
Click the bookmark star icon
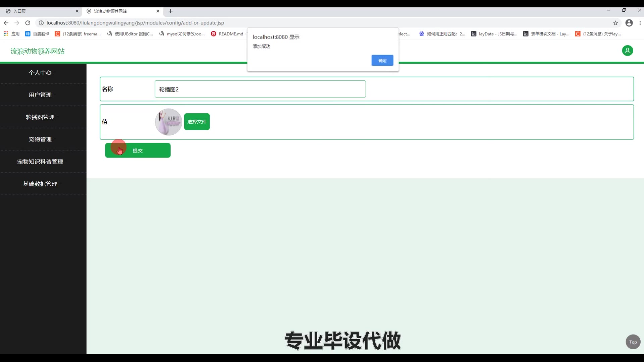tap(615, 23)
